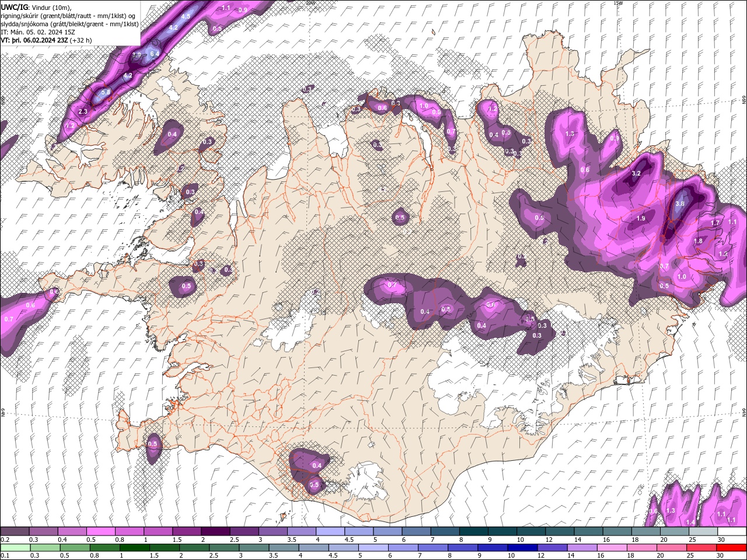Click the 4.5 precipitation value on the map
Screen dimensions: 747x560
186,16
